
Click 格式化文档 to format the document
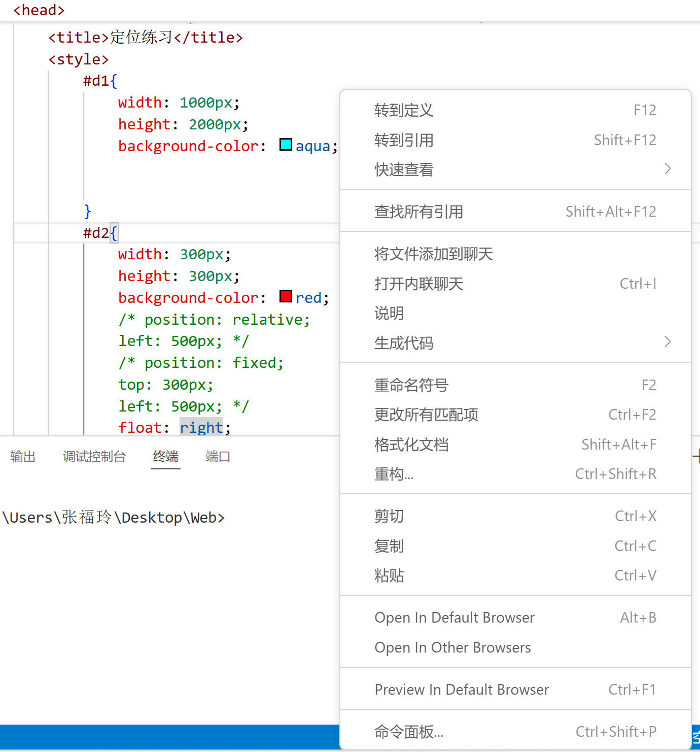[515, 445]
